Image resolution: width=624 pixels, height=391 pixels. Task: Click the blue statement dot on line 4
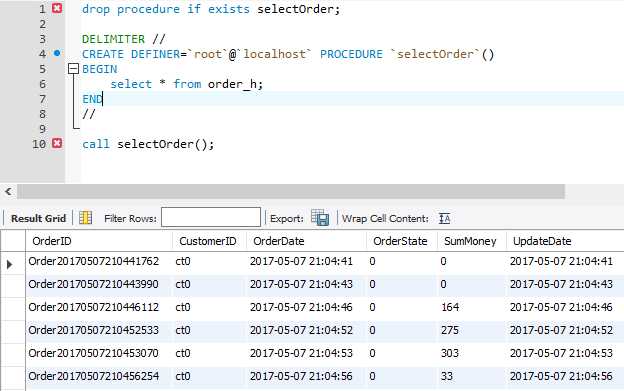pos(57,53)
